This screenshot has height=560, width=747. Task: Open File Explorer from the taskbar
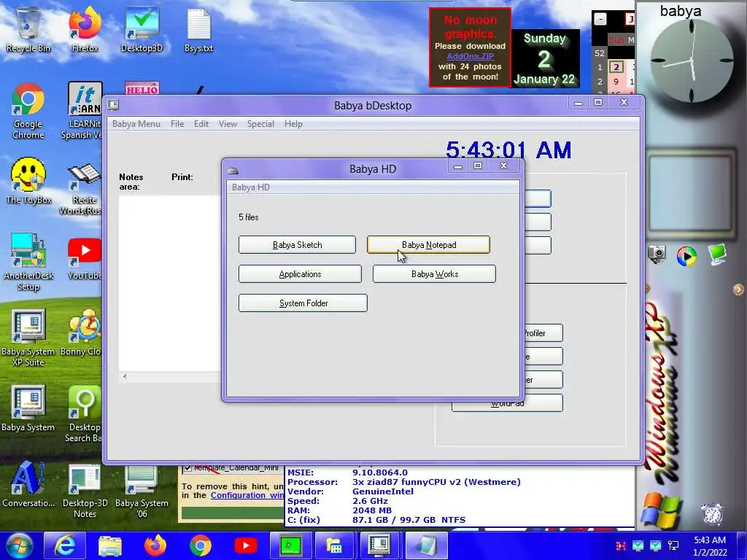[x=110, y=545]
